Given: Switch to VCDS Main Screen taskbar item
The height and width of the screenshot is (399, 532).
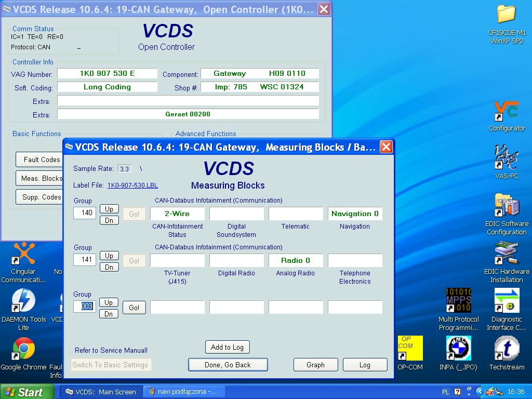Looking at the screenshot, I should pyautogui.click(x=101, y=392).
